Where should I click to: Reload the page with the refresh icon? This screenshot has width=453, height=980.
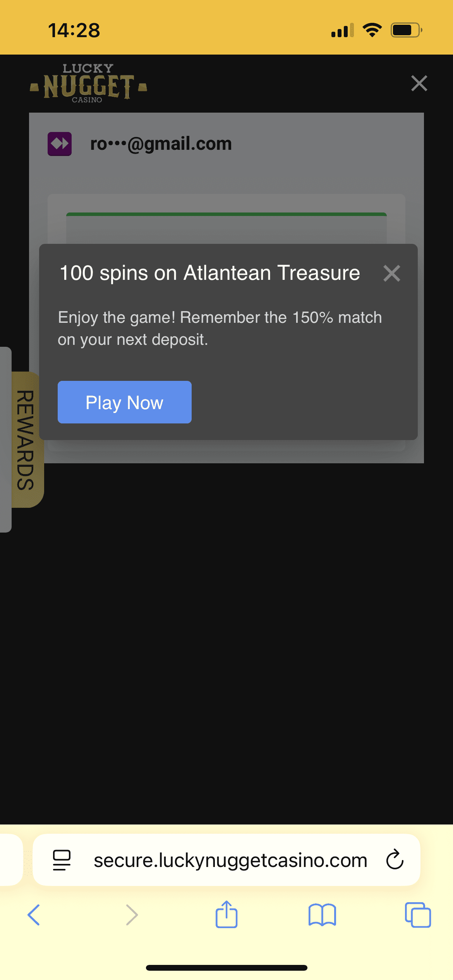(395, 860)
